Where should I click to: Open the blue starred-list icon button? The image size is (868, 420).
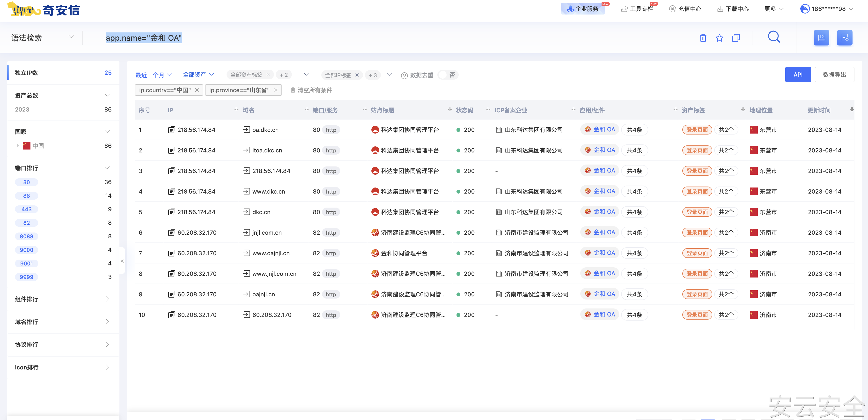pos(845,38)
